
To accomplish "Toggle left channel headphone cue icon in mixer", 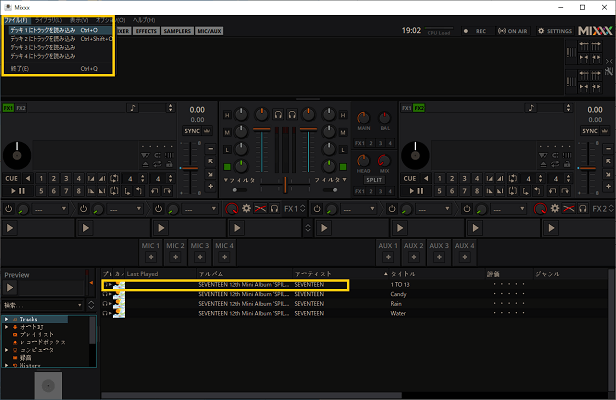I will pos(278,114).
